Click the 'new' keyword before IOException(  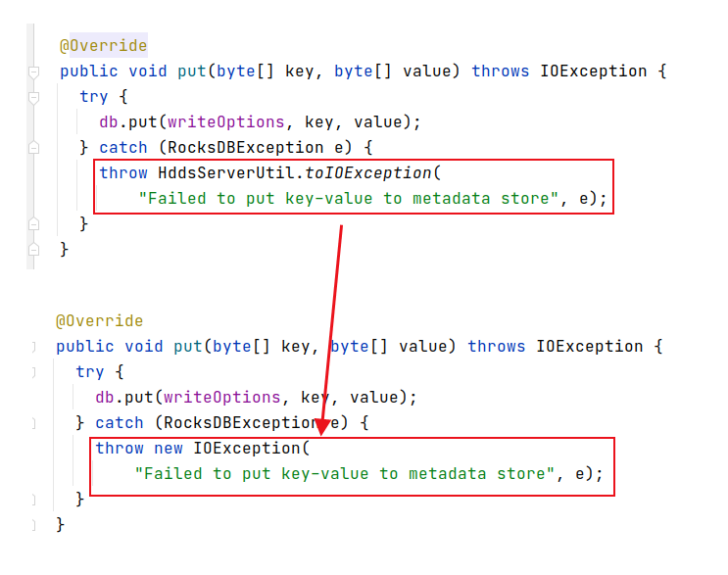click(x=169, y=449)
